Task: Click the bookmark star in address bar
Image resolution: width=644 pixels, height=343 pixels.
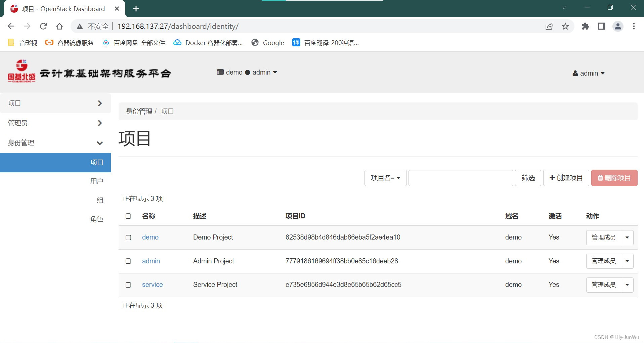Action: [x=566, y=26]
